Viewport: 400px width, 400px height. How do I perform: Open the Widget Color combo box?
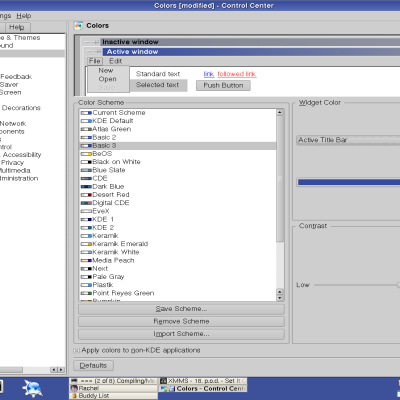(x=348, y=140)
